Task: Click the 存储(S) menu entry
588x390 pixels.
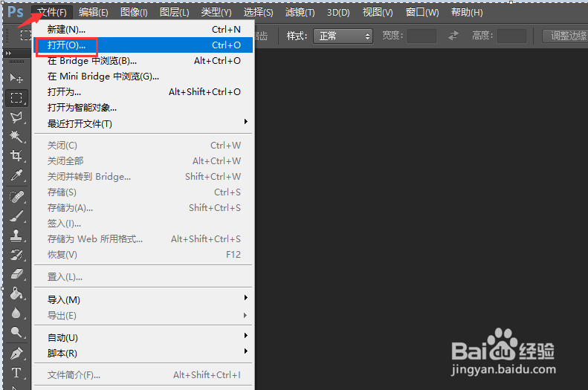Action: point(143,192)
